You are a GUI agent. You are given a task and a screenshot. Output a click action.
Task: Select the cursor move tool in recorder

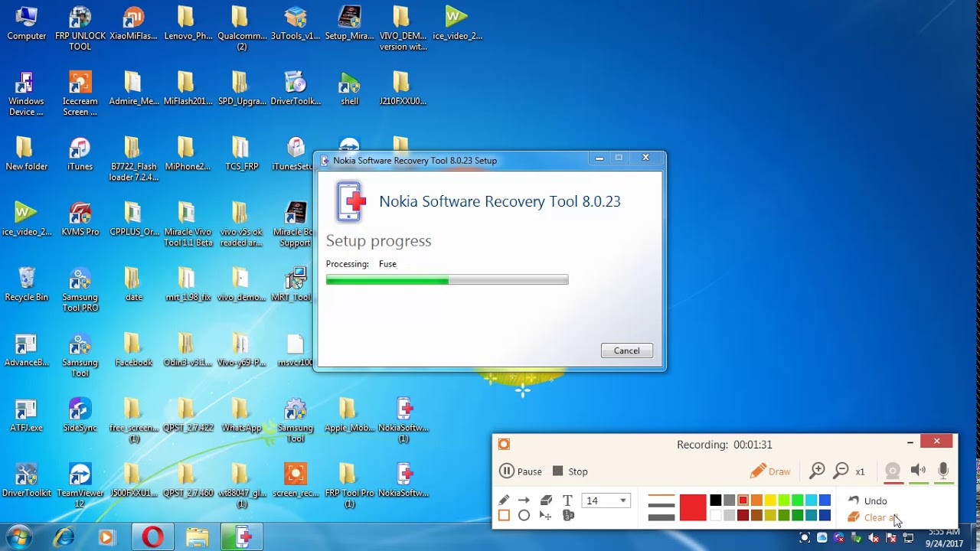pyautogui.click(x=546, y=516)
